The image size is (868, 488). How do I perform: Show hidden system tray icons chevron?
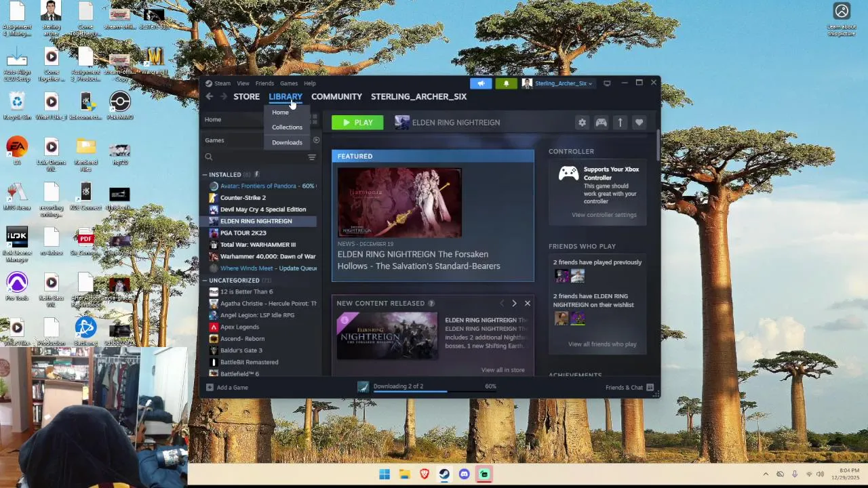pyautogui.click(x=766, y=474)
